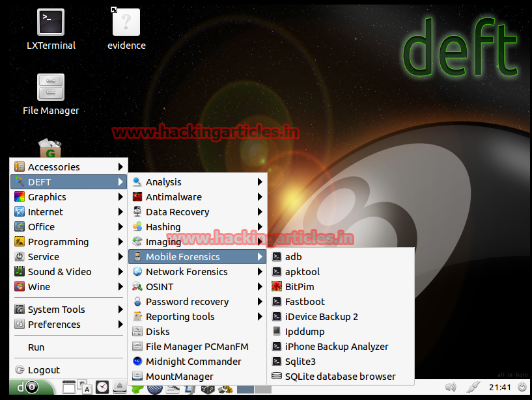This screenshot has height=400, width=532.
Task: Click the volume speaker tray icon
Action: point(451,387)
